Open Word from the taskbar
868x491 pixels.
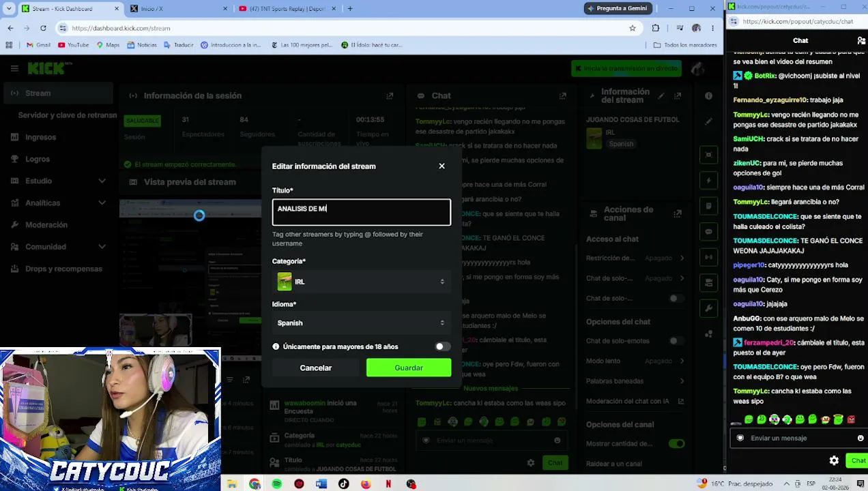(321, 483)
